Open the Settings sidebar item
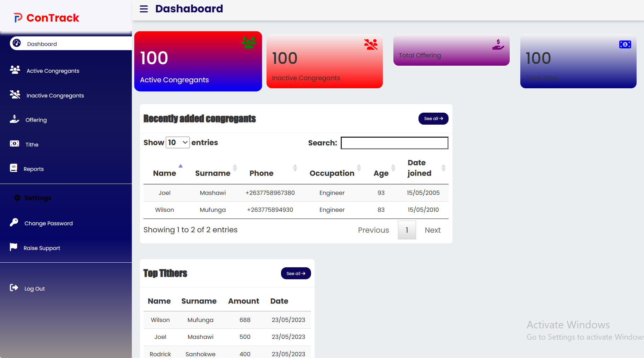Image resolution: width=644 pixels, height=358 pixels. click(x=37, y=198)
